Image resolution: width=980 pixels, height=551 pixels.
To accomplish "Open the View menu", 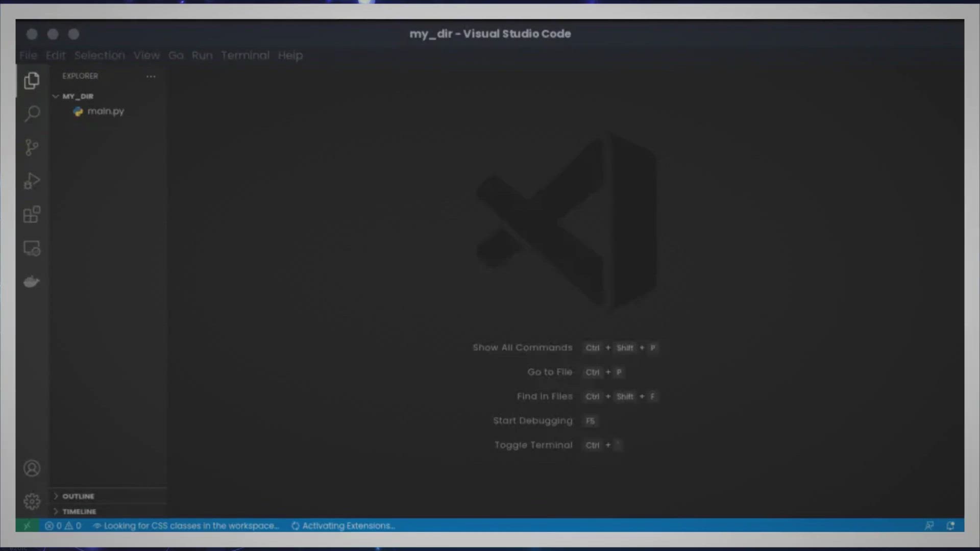I will [146, 55].
